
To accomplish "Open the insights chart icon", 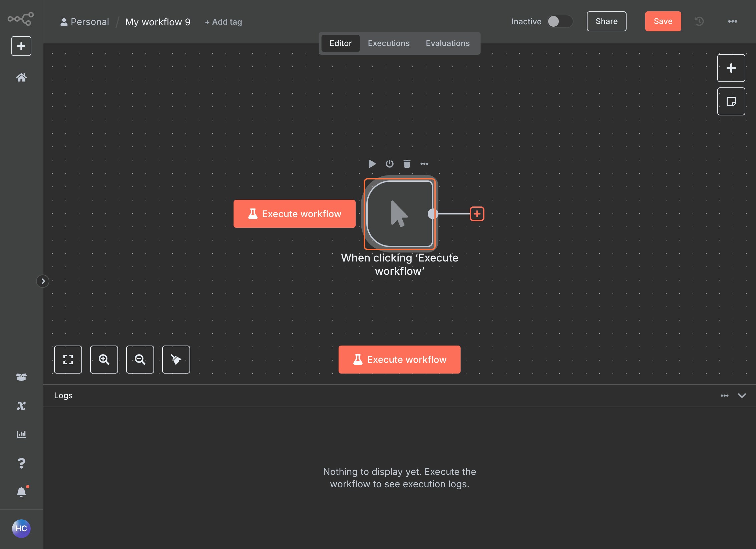I will (x=21, y=434).
